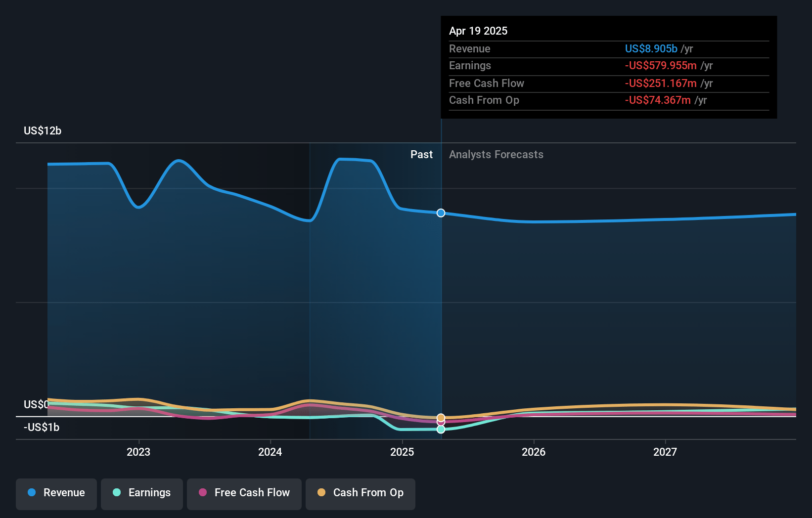This screenshot has height=518, width=812.
Task: Click the Analysts Forecasts label
Action: (496, 155)
